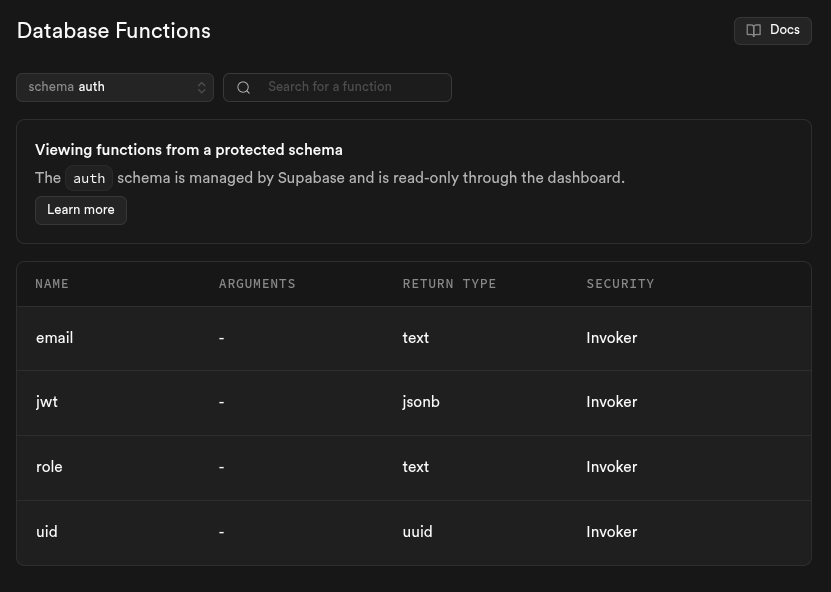Focus the 'Search for a function' field
The width and height of the screenshot is (831, 592).
coord(350,87)
